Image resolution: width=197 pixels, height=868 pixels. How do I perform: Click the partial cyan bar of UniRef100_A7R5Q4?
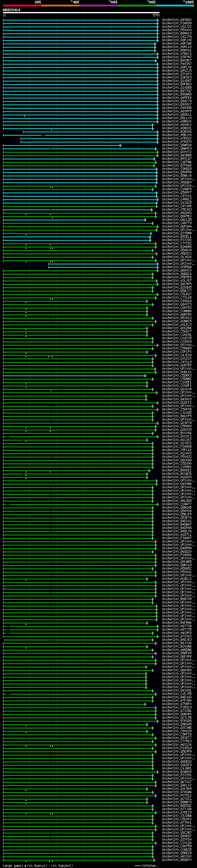103,268
